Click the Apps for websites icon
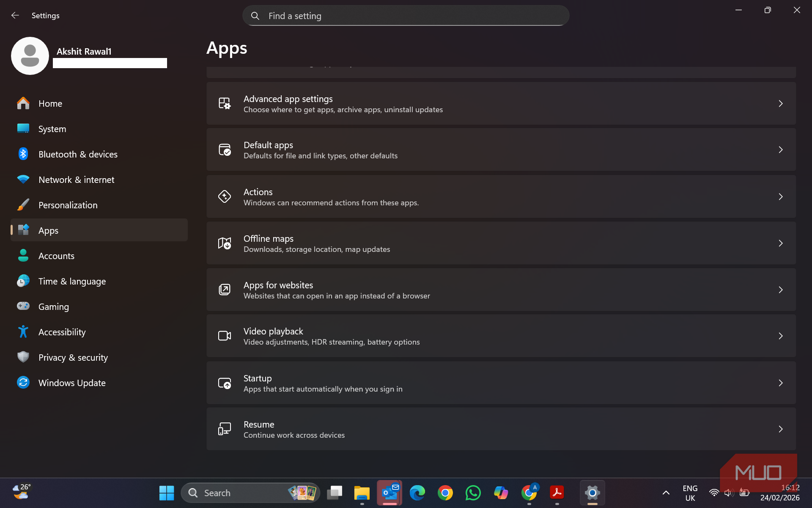The image size is (812, 508). (x=224, y=290)
